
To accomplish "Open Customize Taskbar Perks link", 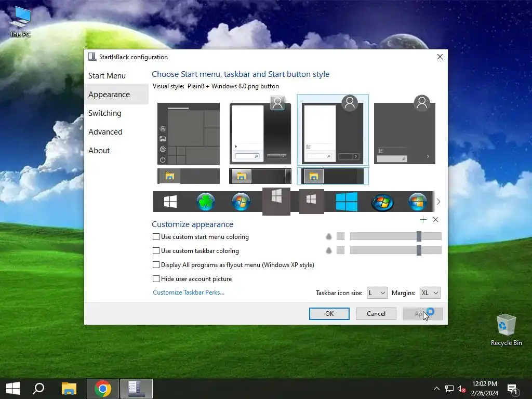I will (x=189, y=292).
